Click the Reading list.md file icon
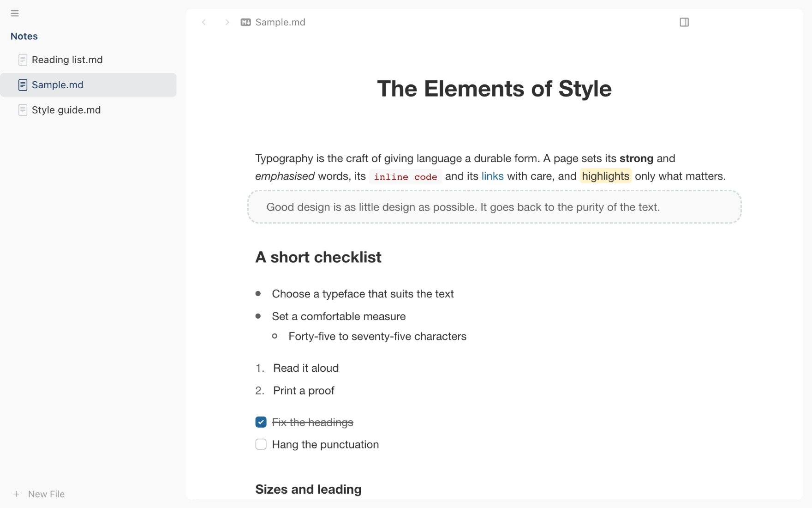The image size is (812, 508). (23, 60)
